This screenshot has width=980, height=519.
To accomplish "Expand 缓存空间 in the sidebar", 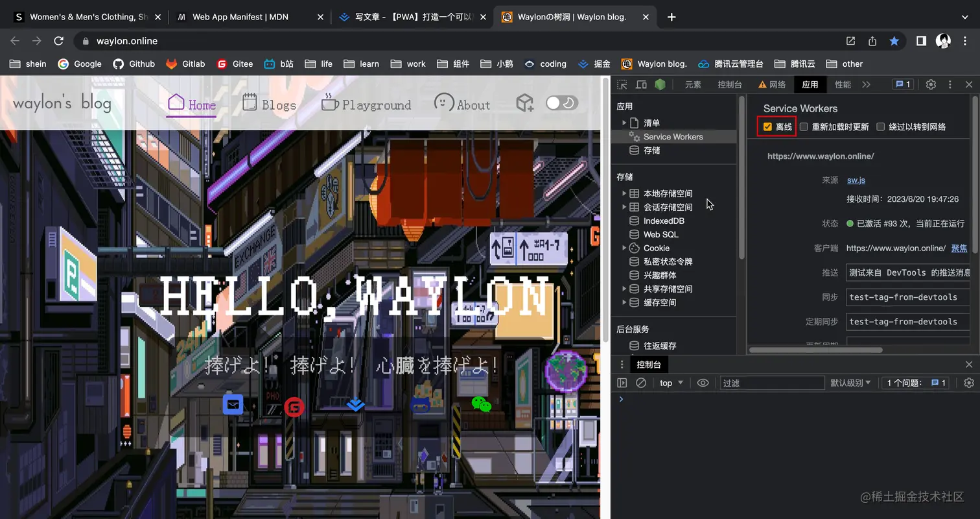I will (624, 302).
